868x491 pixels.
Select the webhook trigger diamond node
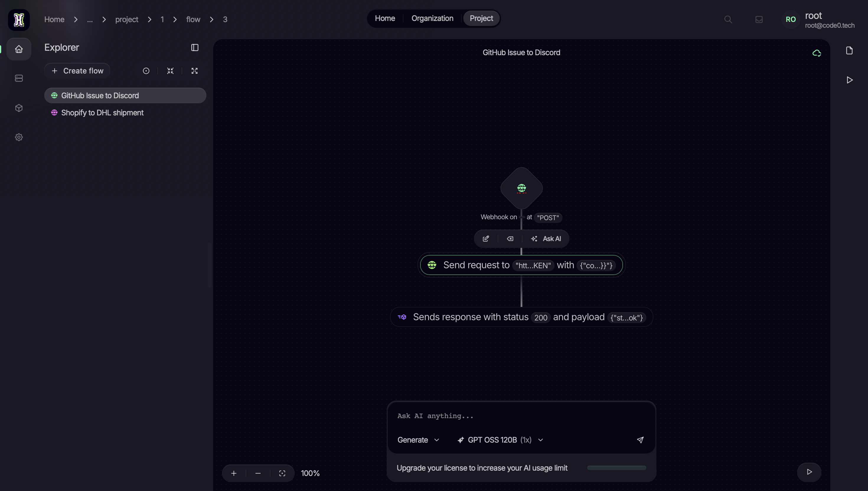pyautogui.click(x=522, y=188)
